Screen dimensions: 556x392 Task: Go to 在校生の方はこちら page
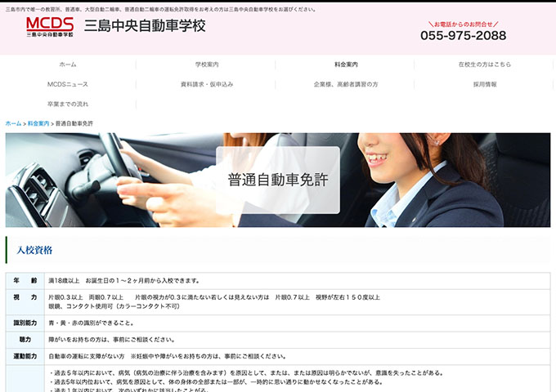click(485, 65)
